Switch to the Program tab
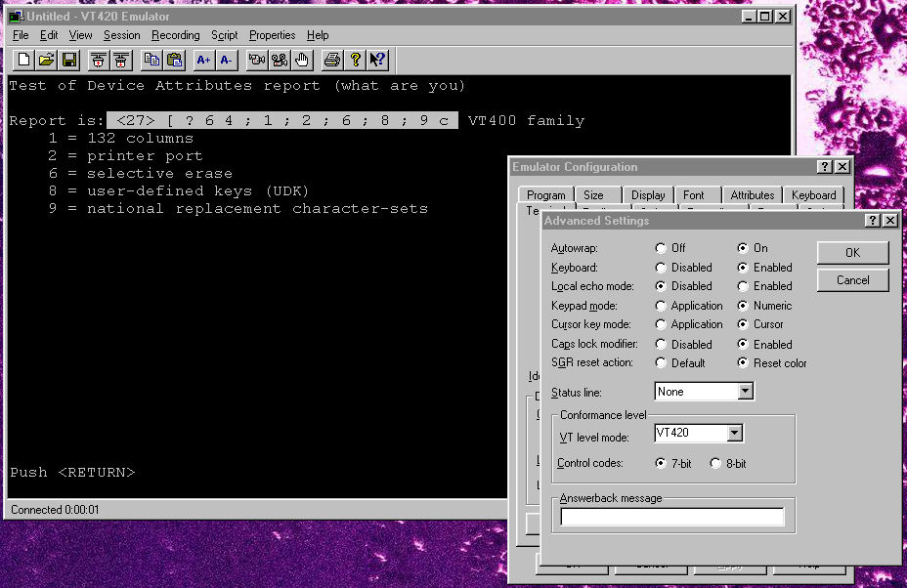The width and height of the screenshot is (907, 588). pos(546,194)
